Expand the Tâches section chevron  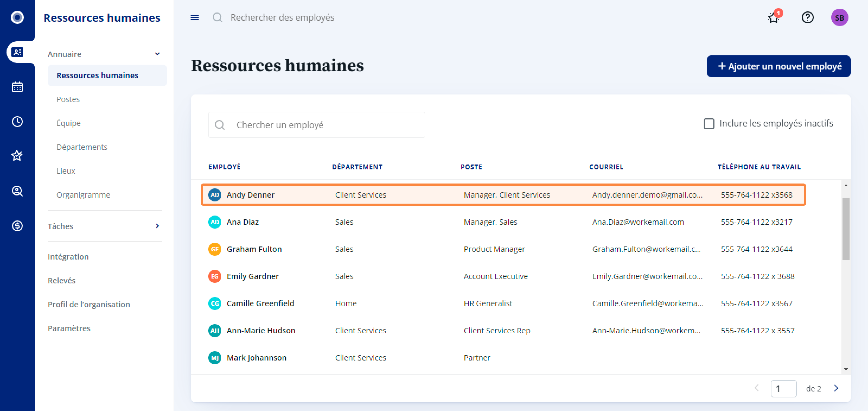pyautogui.click(x=157, y=226)
